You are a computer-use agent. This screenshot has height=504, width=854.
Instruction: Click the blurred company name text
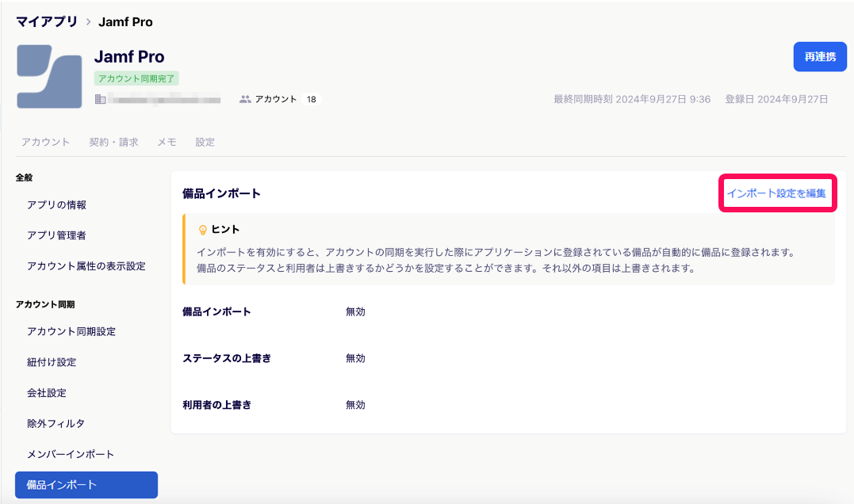[164, 100]
